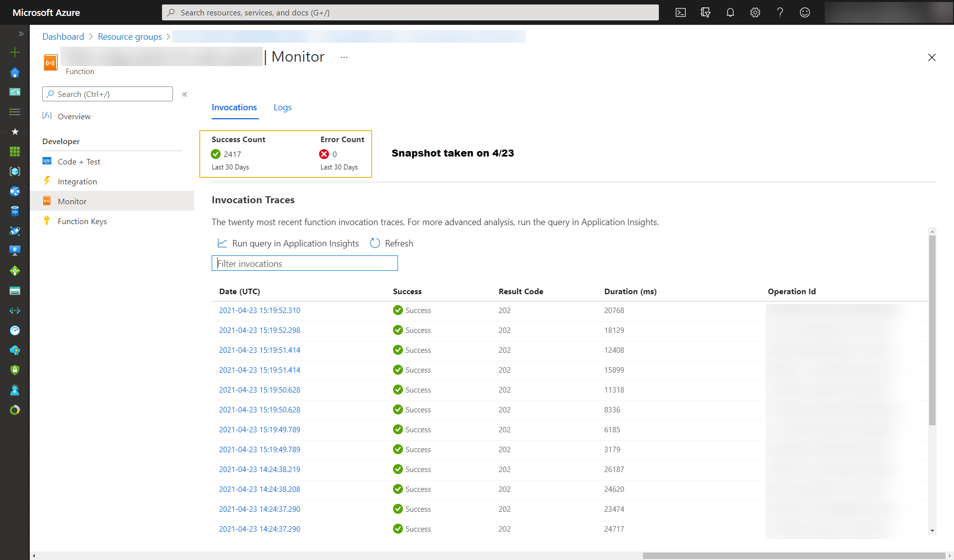Run query in Application Insights
The height and width of the screenshot is (560, 954).
click(295, 243)
